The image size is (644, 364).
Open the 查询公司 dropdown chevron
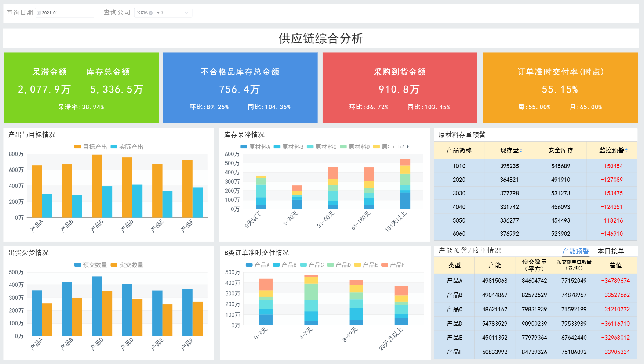pyautogui.click(x=186, y=13)
